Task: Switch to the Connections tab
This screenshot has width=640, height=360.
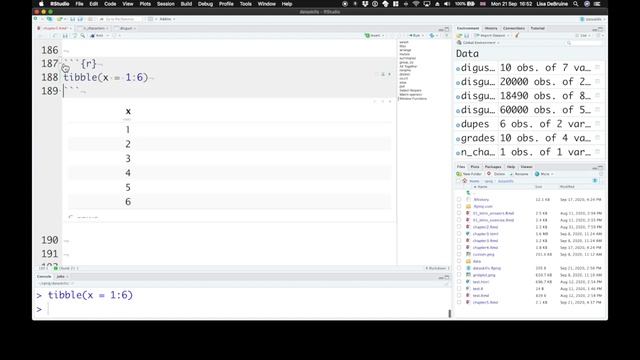Action: pyautogui.click(x=513, y=28)
